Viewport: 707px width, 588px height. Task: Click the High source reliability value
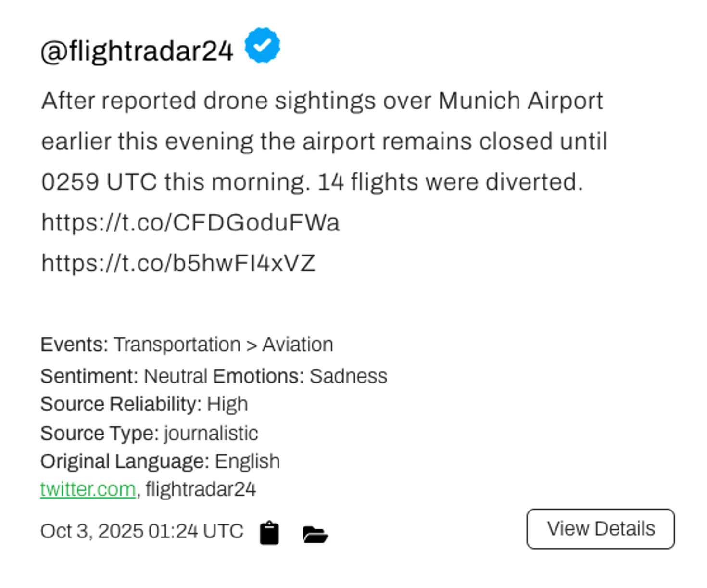227,404
